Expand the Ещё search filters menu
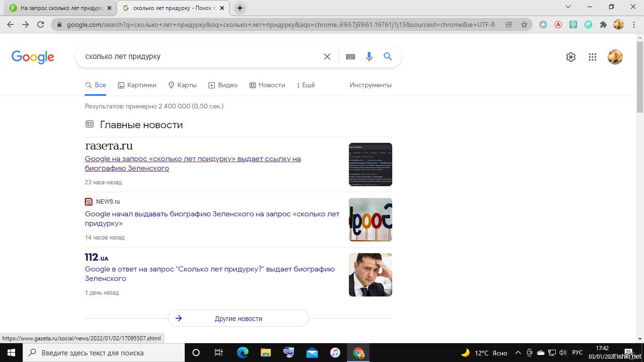Viewport: 644px width, 362px height. point(305,85)
